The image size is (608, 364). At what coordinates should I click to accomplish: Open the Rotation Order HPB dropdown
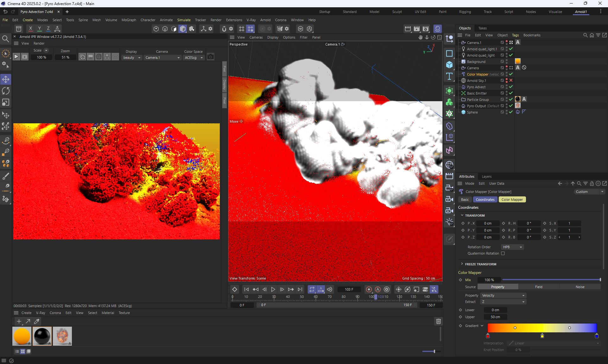coord(512,247)
